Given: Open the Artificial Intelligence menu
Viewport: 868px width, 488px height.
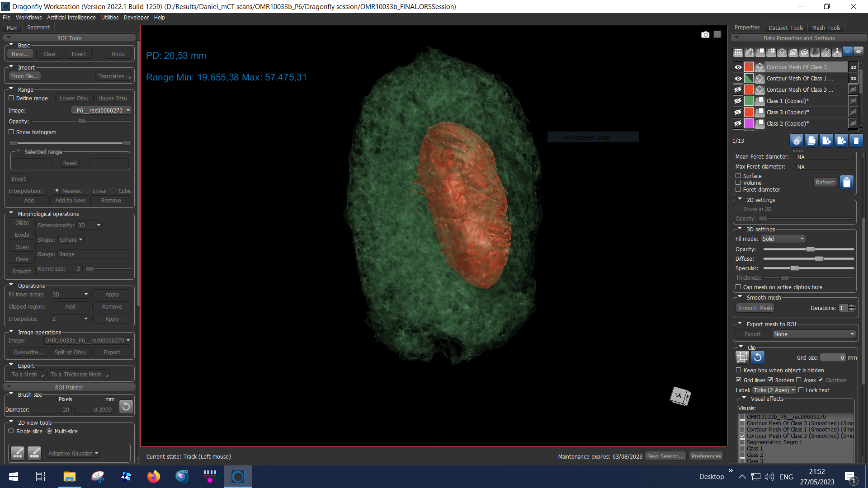Looking at the screenshot, I should [71, 18].
